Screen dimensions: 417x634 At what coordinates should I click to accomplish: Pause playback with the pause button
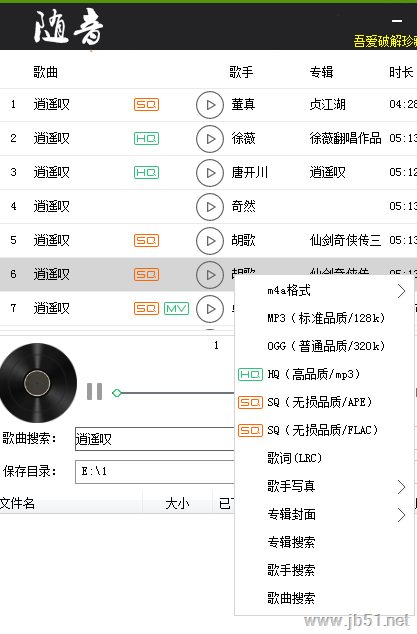coord(95,391)
